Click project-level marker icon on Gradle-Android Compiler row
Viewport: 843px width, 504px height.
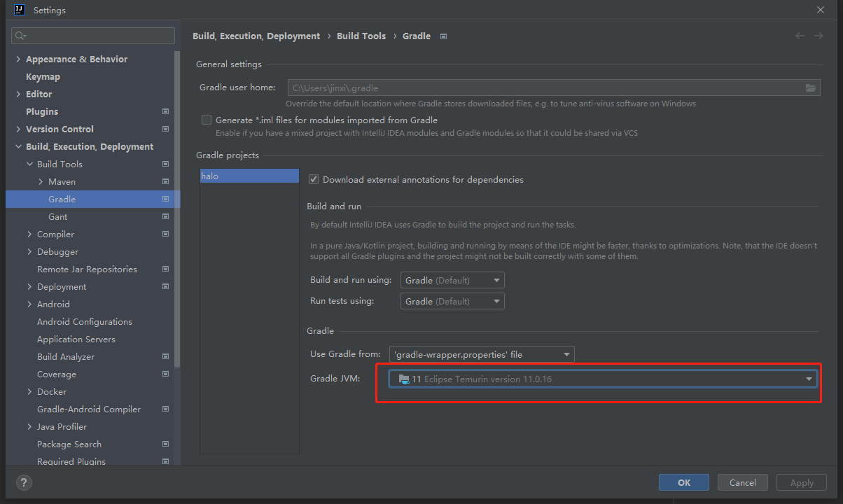165,409
